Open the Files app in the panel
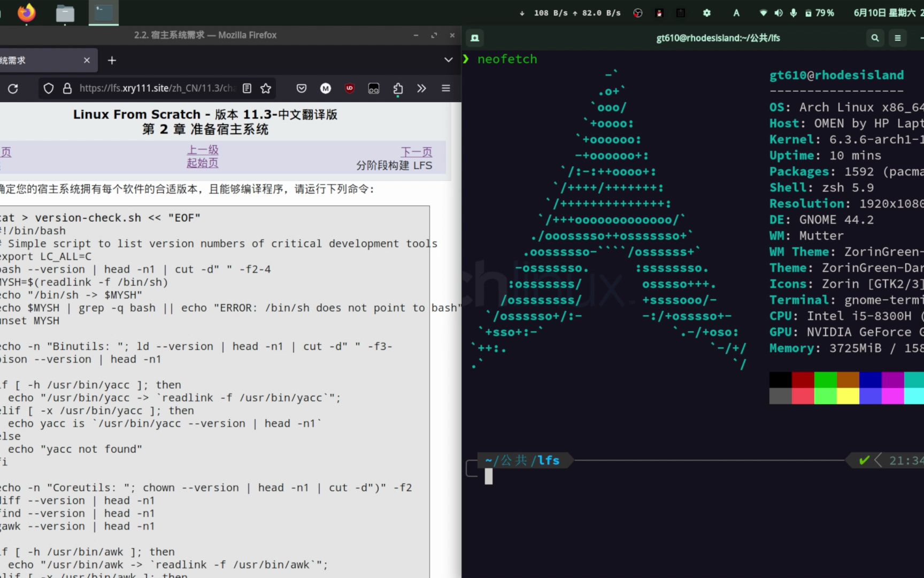 pos(65,13)
